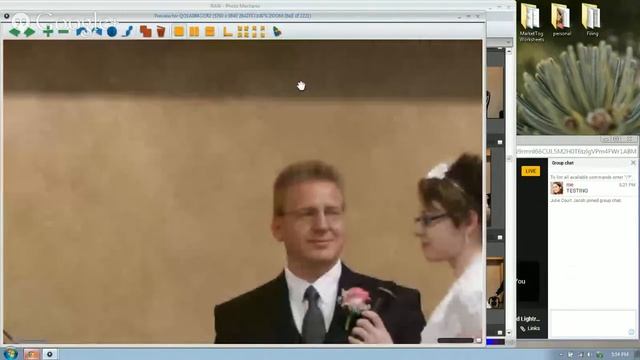Click the blue pencil edit icon

click(127, 31)
